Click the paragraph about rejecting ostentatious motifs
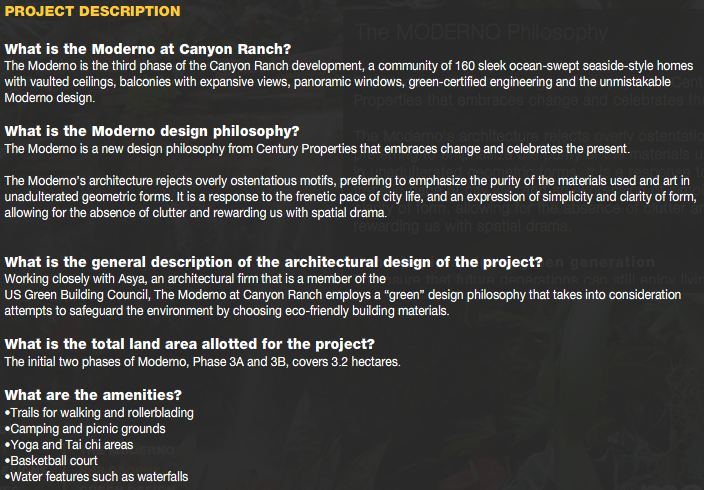Screen dimensions: 704x490 (350, 197)
